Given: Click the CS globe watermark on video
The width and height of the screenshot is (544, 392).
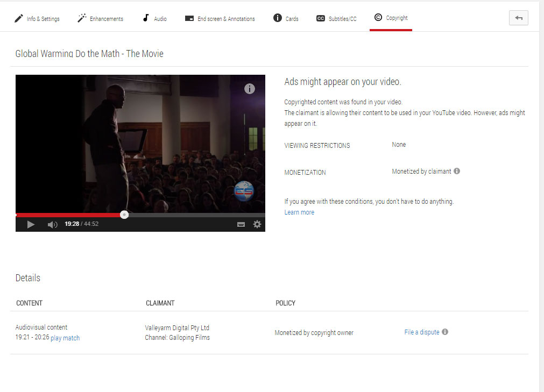Looking at the screenshot, I should point(243,191).
